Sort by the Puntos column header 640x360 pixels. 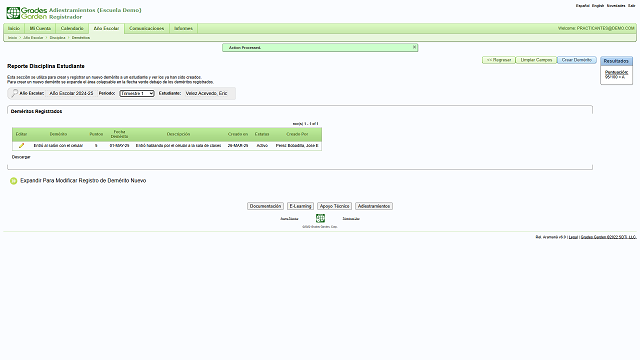click(96, 134)
